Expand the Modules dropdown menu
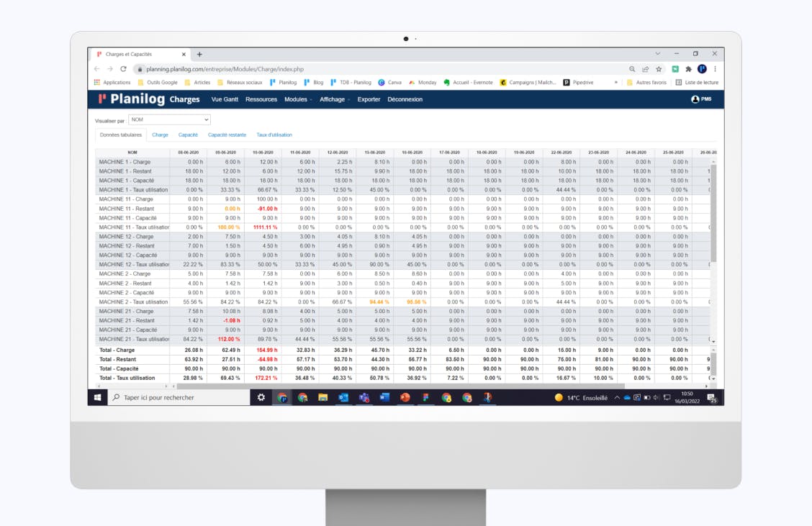This screenshot has width=812, height=526. [x=298, y=99]
